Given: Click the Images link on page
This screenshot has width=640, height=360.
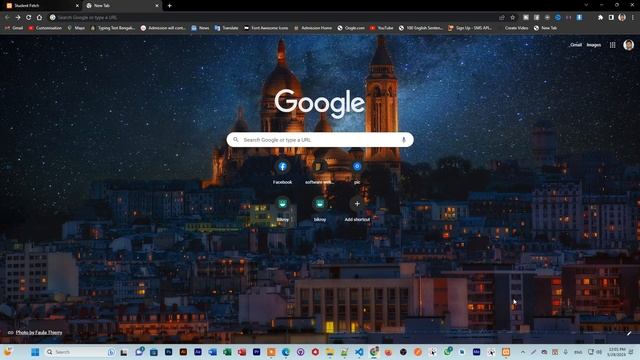Looking at the screenshot, I should (594, 45).
